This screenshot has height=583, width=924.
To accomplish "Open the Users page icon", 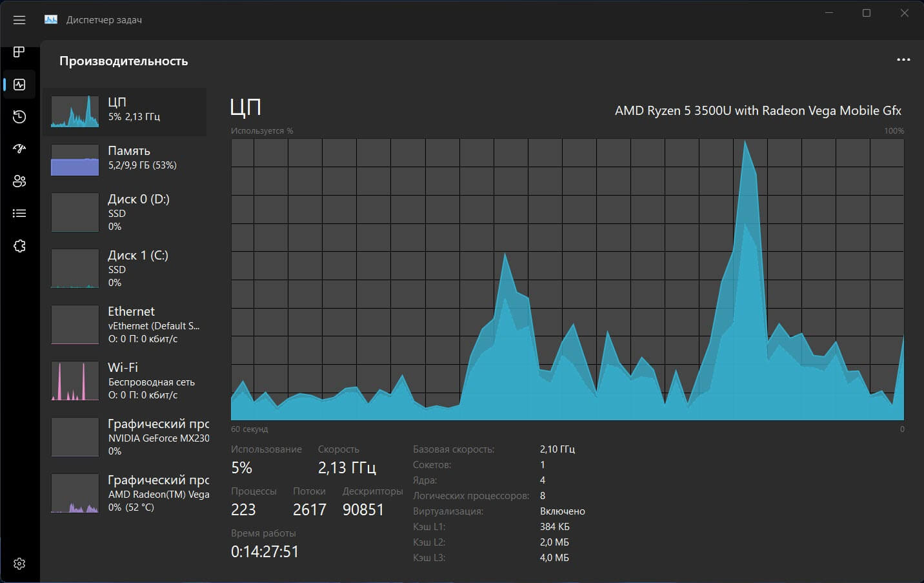I will coord(19,181).
